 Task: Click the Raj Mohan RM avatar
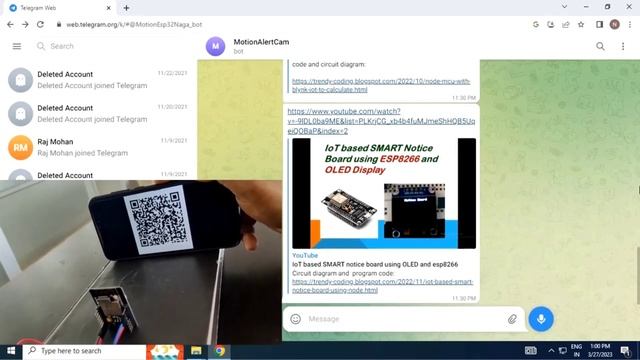(20, 147)
